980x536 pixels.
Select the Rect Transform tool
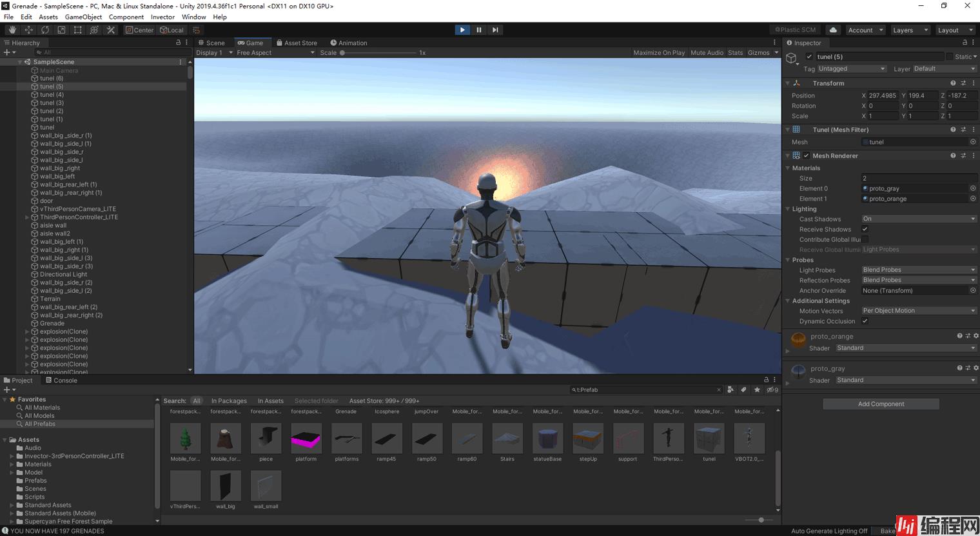click(x=78, y=30)
